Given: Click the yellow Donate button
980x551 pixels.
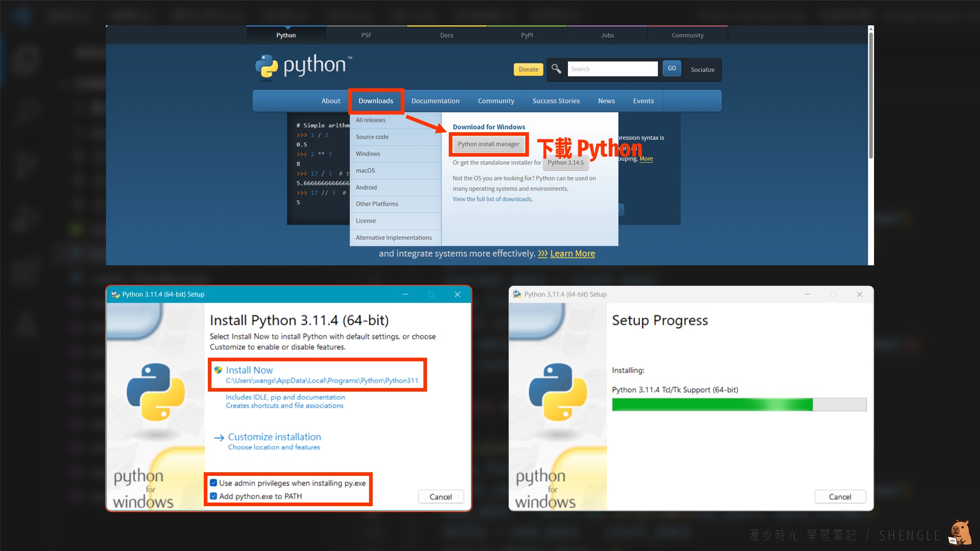Looking at the screenshot, I should click(528, 69).
